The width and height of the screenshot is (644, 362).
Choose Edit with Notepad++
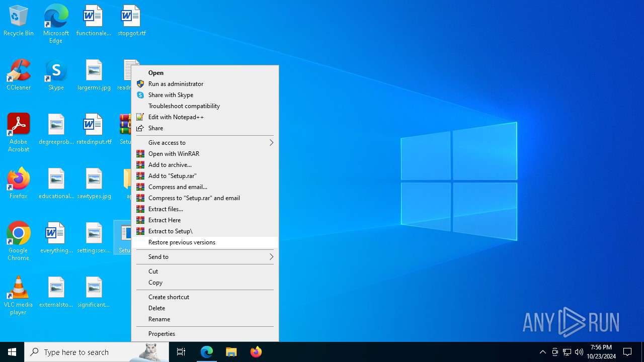pyautogui.click(x=205, y=117)
